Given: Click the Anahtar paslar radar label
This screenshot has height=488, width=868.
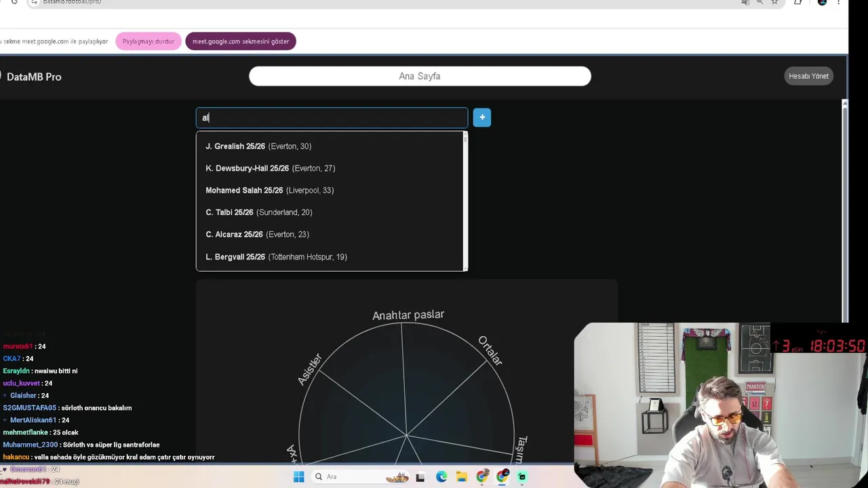Looking at the screenshot, I should click(408, 315).
